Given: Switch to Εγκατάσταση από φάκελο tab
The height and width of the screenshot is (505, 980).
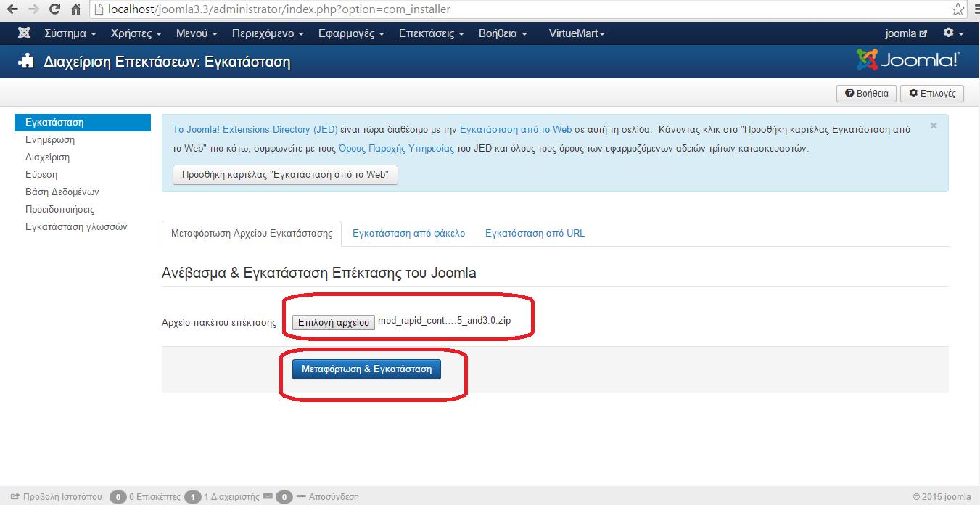Looking at the screenshot, I should 408,233.
